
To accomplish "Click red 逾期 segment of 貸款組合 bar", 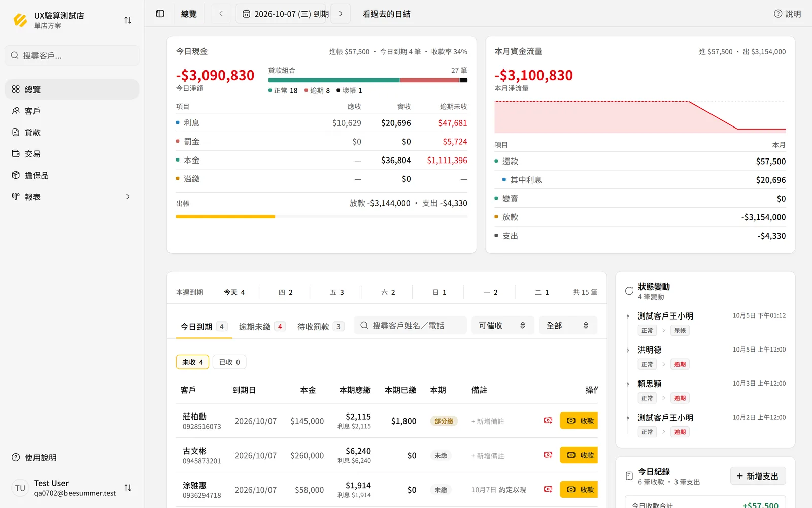I will click(430, 80).
